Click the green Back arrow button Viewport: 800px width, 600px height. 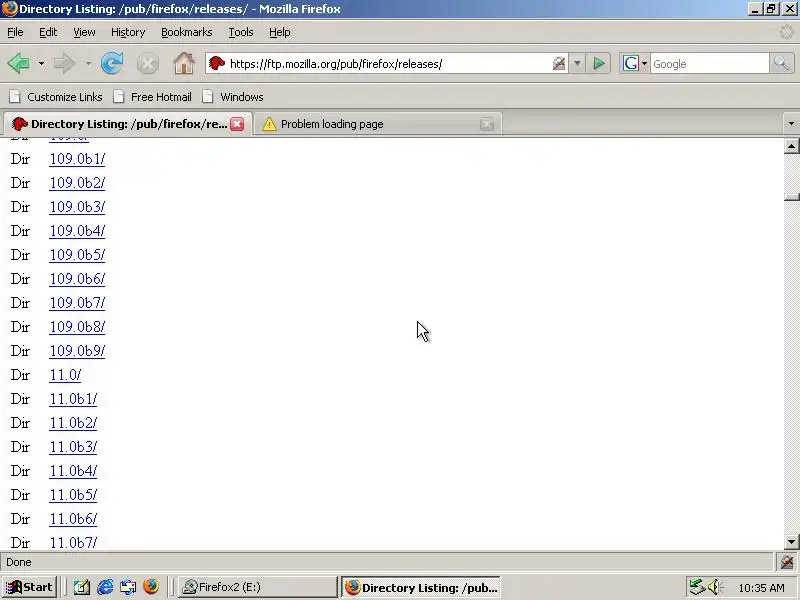[19, 64]
